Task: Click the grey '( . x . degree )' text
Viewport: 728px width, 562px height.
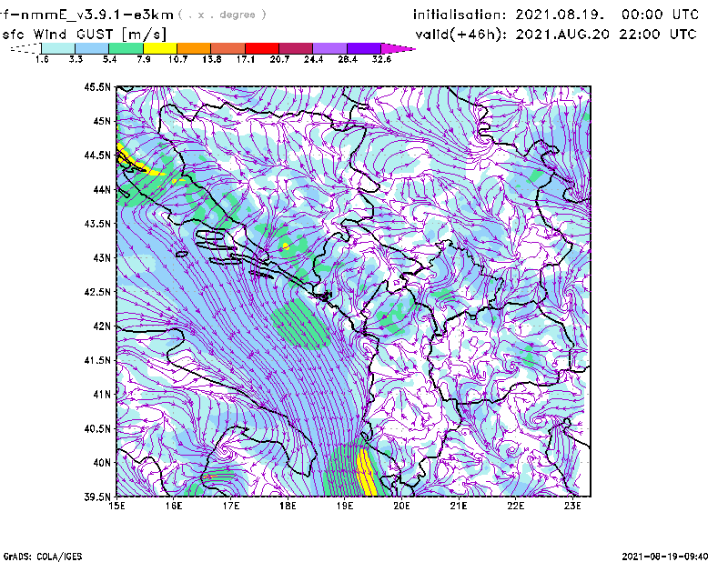Action: (222, 15)
